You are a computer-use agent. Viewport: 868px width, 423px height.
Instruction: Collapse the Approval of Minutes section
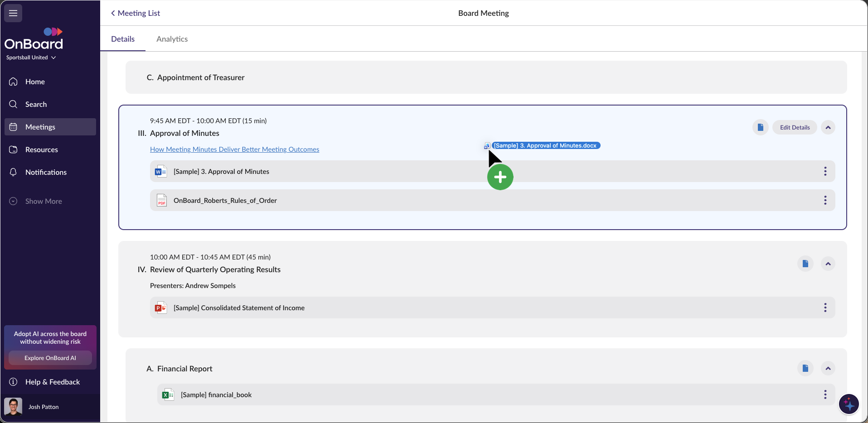[828, 127]
